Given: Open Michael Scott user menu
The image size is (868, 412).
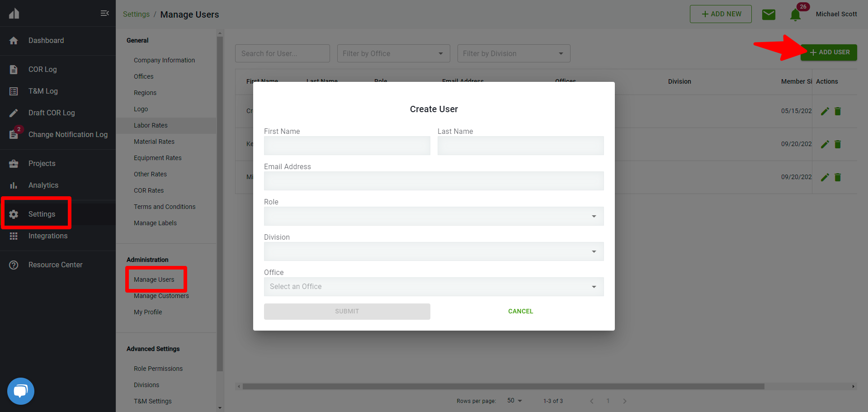Looking at the screenshot, I should pyautogui.click(x=836, y=14).
